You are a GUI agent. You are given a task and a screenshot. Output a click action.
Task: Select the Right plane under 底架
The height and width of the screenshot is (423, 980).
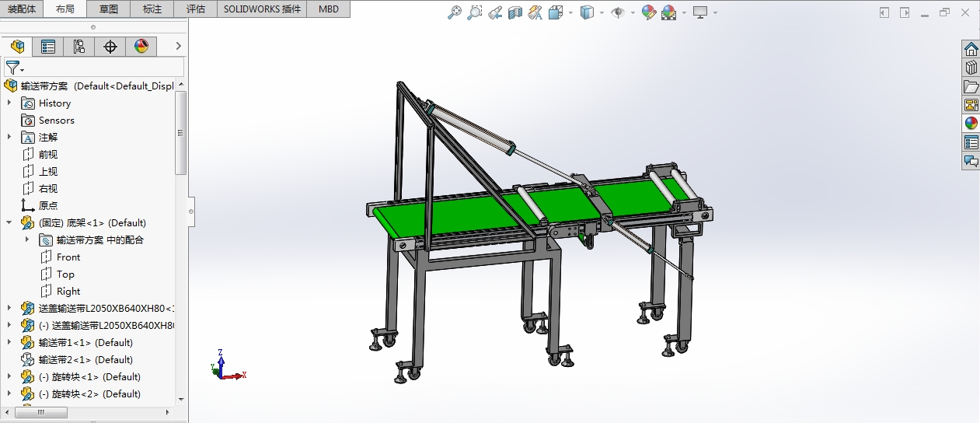point(60,291)
